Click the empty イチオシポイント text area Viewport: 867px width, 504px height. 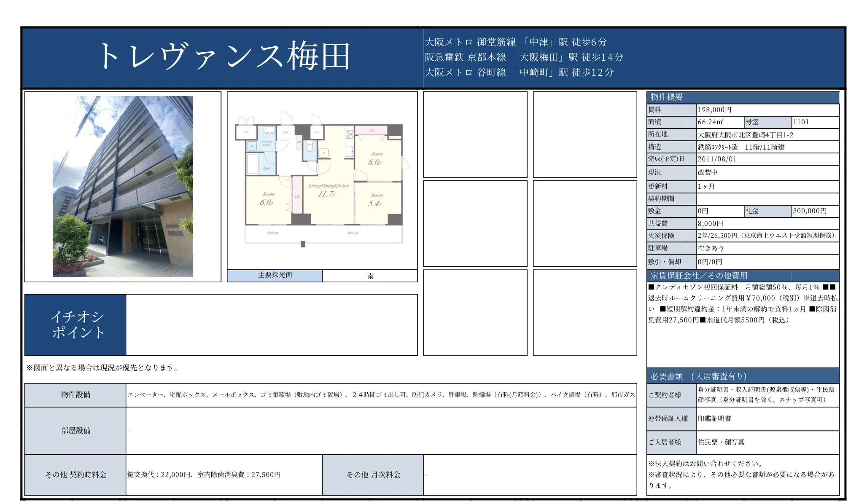[x=272, y=325]
